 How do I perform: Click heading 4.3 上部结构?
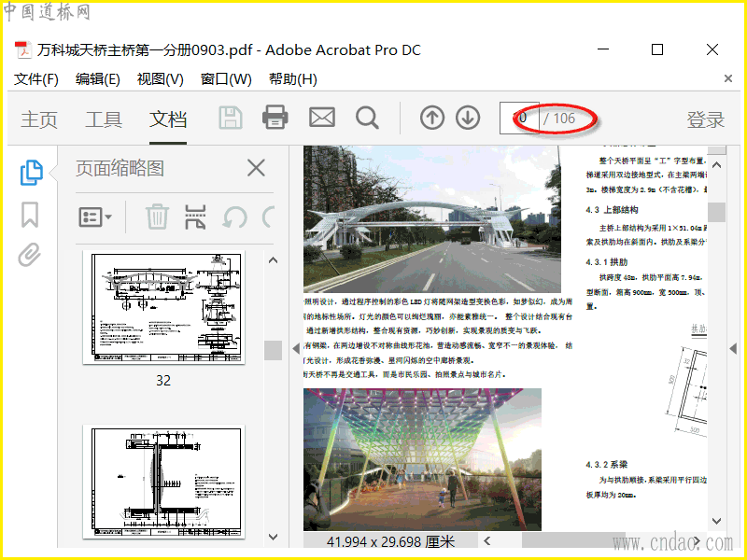(612, 209)
